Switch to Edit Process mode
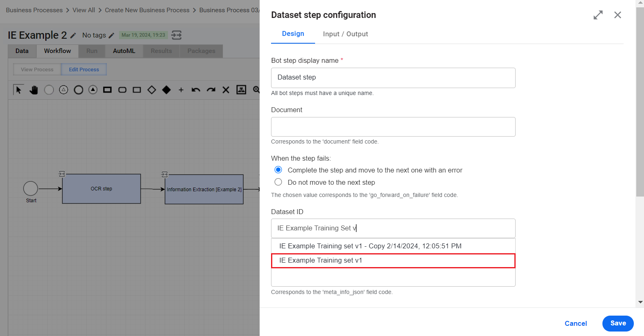Screen dimensions: 644x336 [84, 69]
